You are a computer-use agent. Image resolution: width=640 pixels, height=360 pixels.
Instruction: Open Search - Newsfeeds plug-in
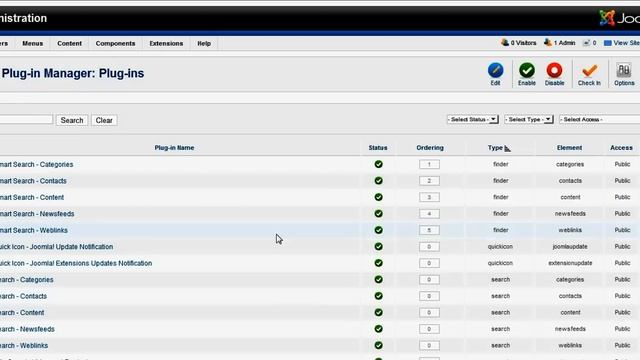pos(27,329)
